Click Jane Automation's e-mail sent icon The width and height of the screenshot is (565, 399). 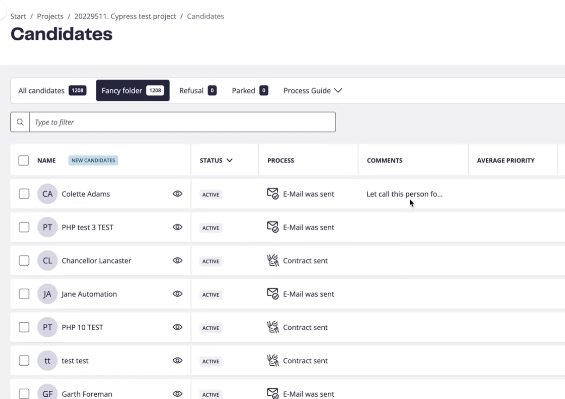coord(272,294)
